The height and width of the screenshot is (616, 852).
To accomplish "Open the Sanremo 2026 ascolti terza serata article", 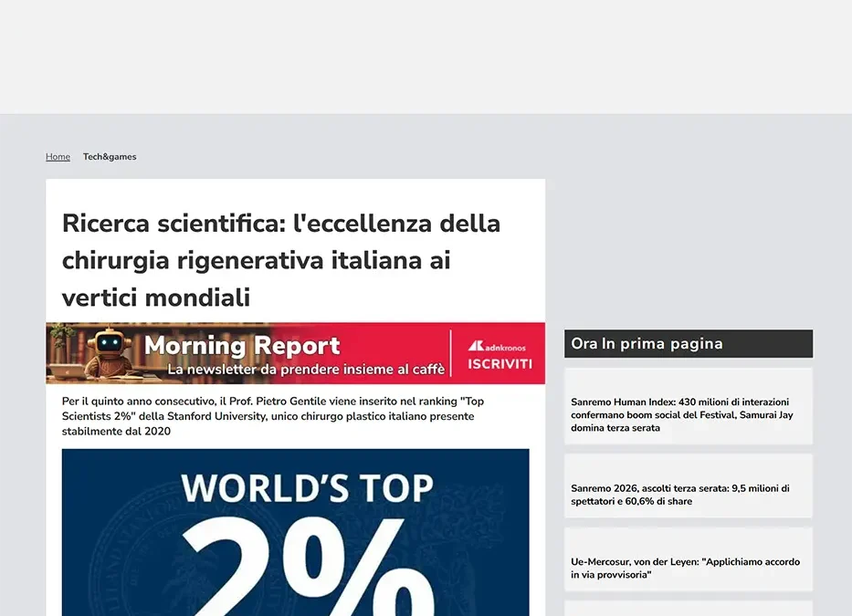I will [x=689, y=486].
